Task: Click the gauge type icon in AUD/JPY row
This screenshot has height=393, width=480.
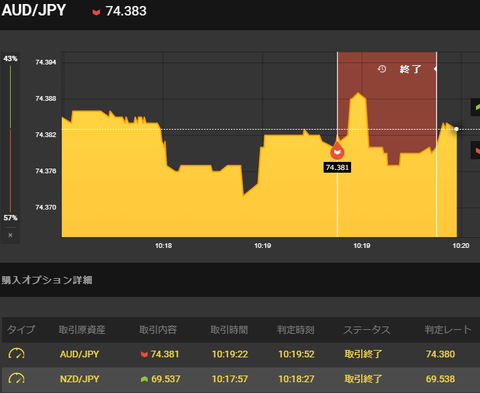Action: tap(16, 353)
